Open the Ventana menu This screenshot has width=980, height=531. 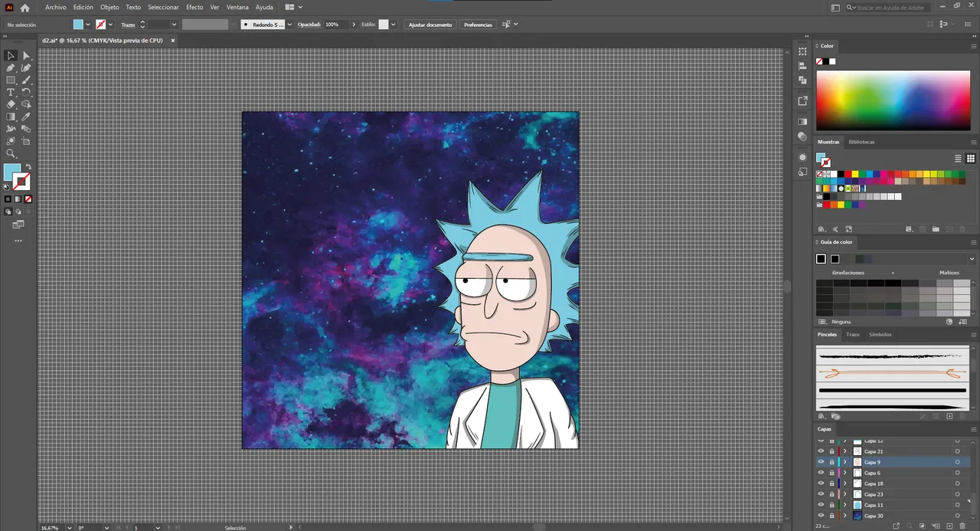[237, 7]
